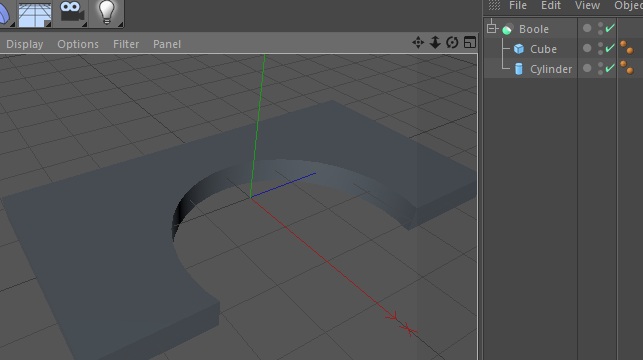This screenshot has height=360, width=643.
Task: Click the Cube's Phong tag icon
Action: (x=627, y=48)
